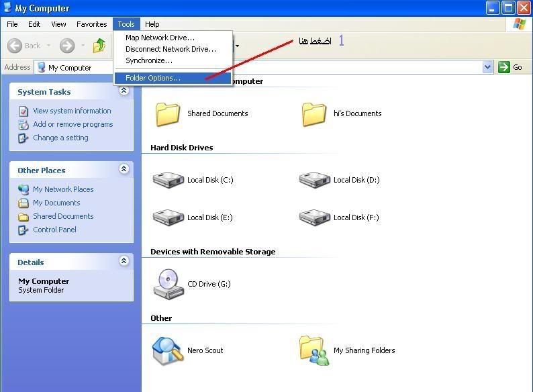Open the My Network Places link
Screen dimensions: 533x392
coord(63,189)
